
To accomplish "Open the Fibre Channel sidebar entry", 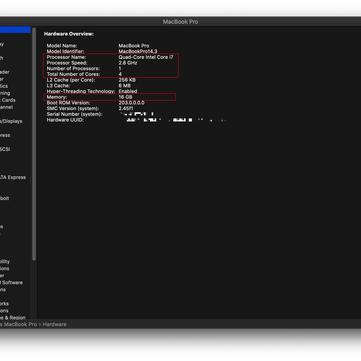I will coord(6,107).
